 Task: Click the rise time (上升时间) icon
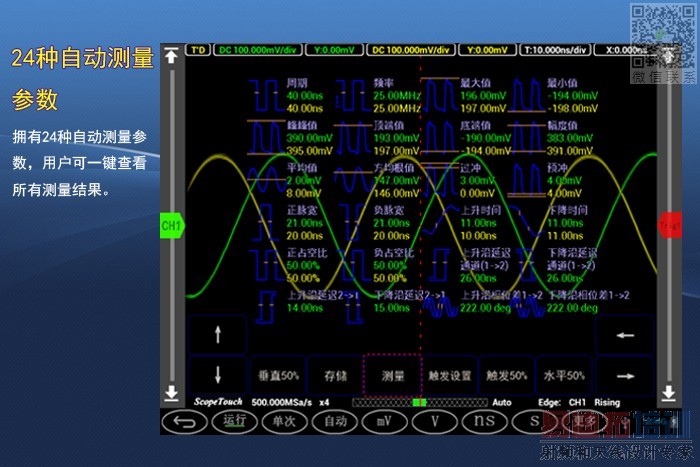point(440,221)
